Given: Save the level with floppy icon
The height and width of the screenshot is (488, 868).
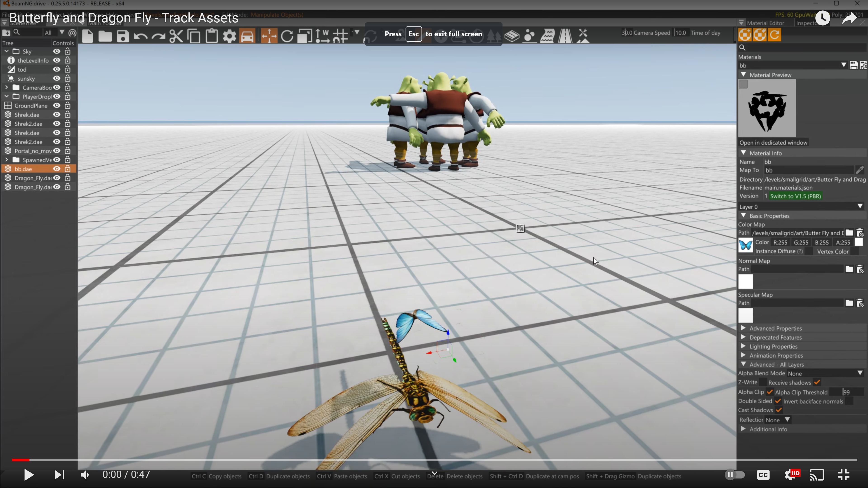Looking at the screenshot, I should pyautogui.click(x=123, y=36).
